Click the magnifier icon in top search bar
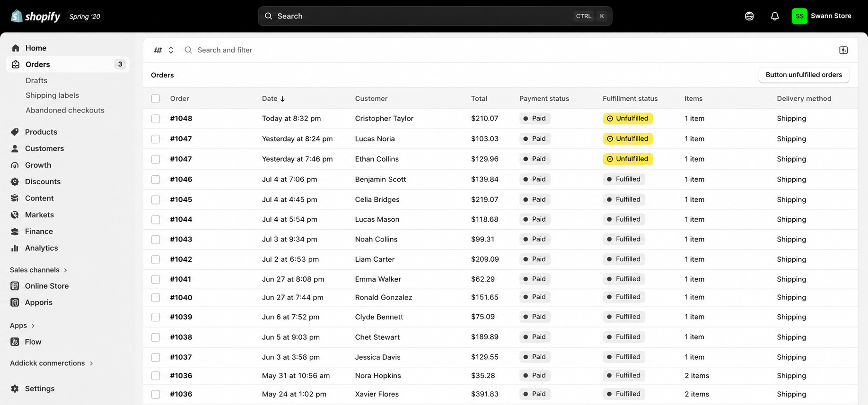The image size is (868, 405). (x=268, y=16)
